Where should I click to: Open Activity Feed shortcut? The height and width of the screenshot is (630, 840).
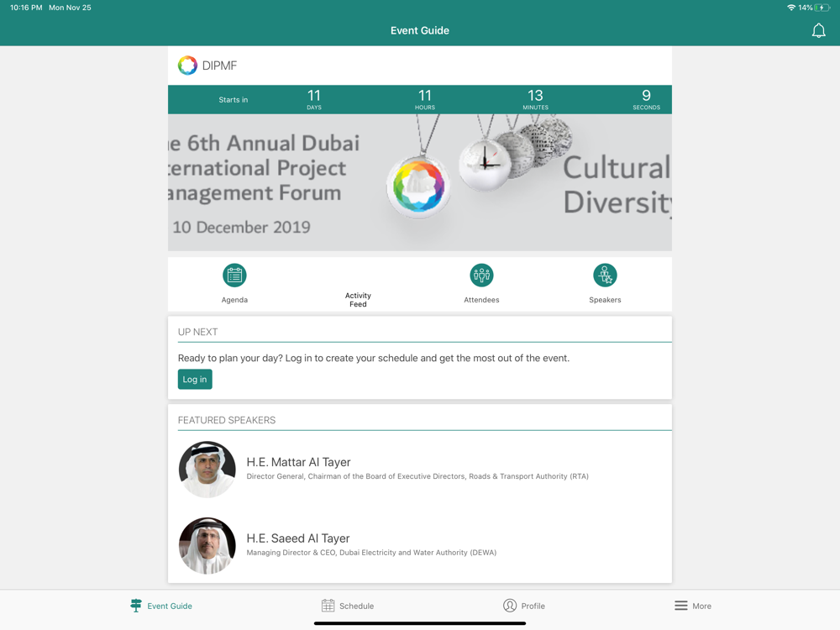click(x=358, y=300)
